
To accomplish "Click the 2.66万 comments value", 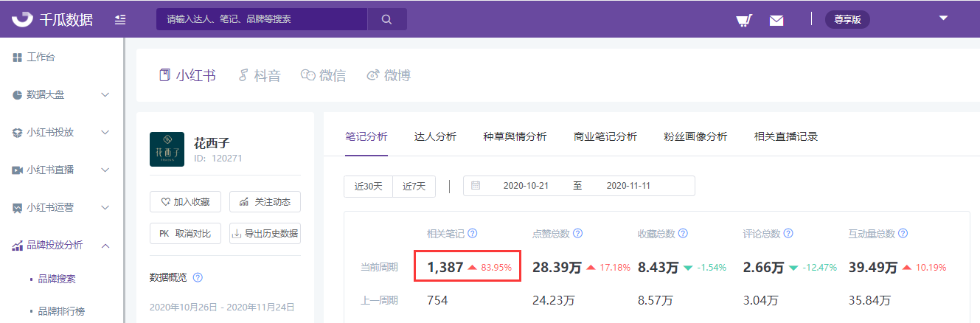I will coord(763,267).
